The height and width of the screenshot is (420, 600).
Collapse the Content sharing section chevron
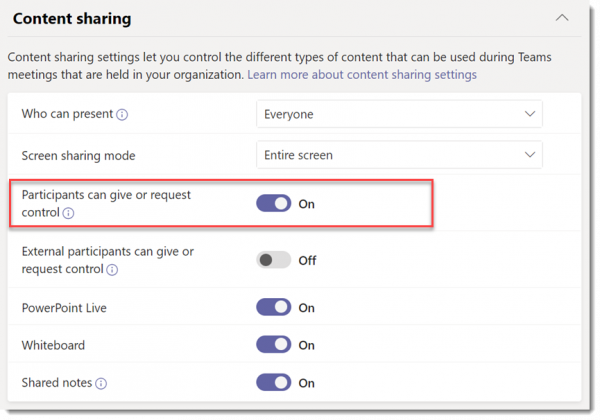click(x=562, y=18)
